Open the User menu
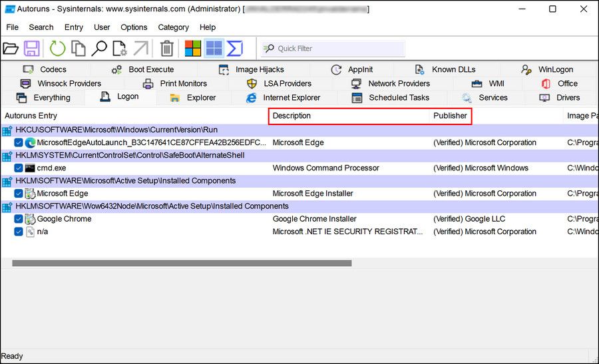This screenshot has height=364, width=599. pos(102,27)
